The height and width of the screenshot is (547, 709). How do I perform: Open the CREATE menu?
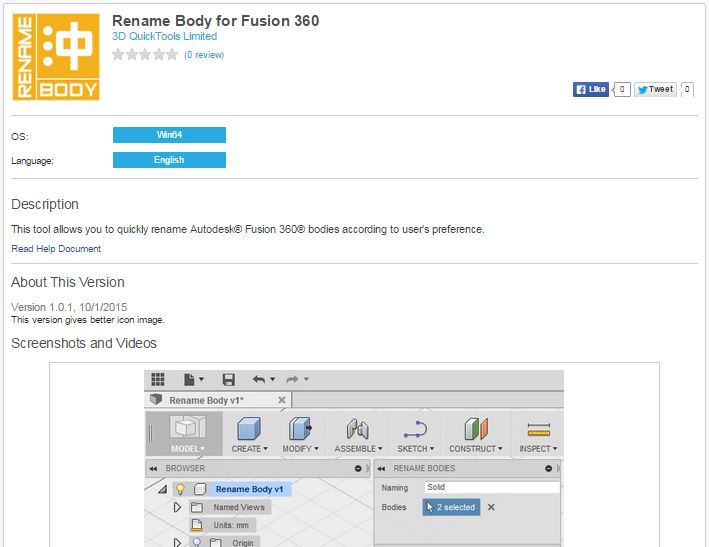pos(250,449)
